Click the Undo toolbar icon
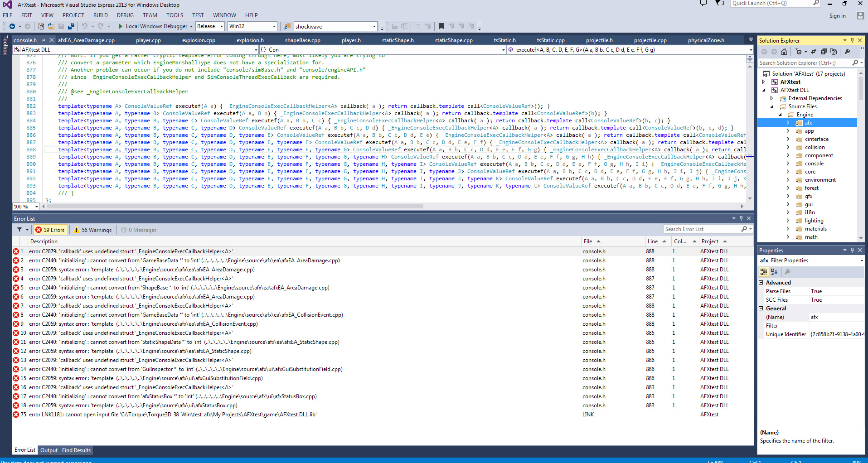 pos(84,26)
